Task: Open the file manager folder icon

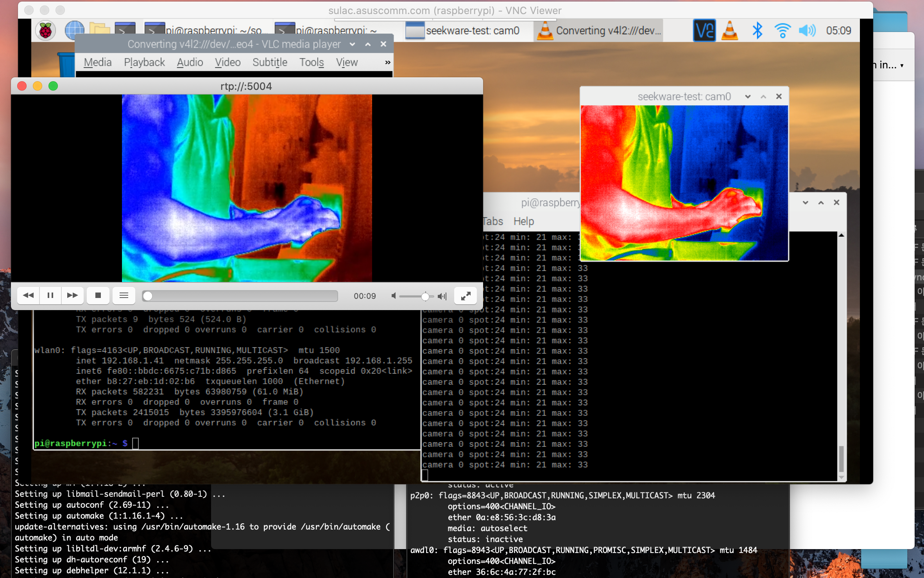Action: point(100,30)
